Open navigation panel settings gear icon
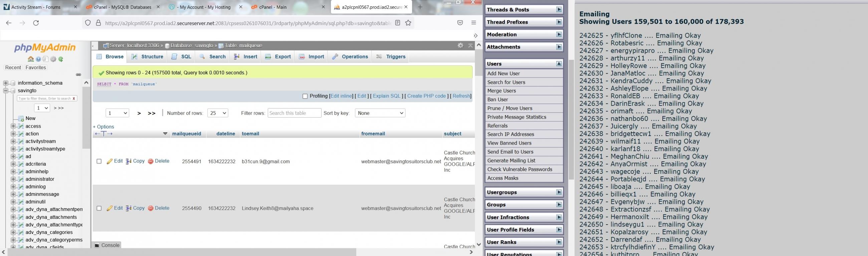 click(53, 59)
